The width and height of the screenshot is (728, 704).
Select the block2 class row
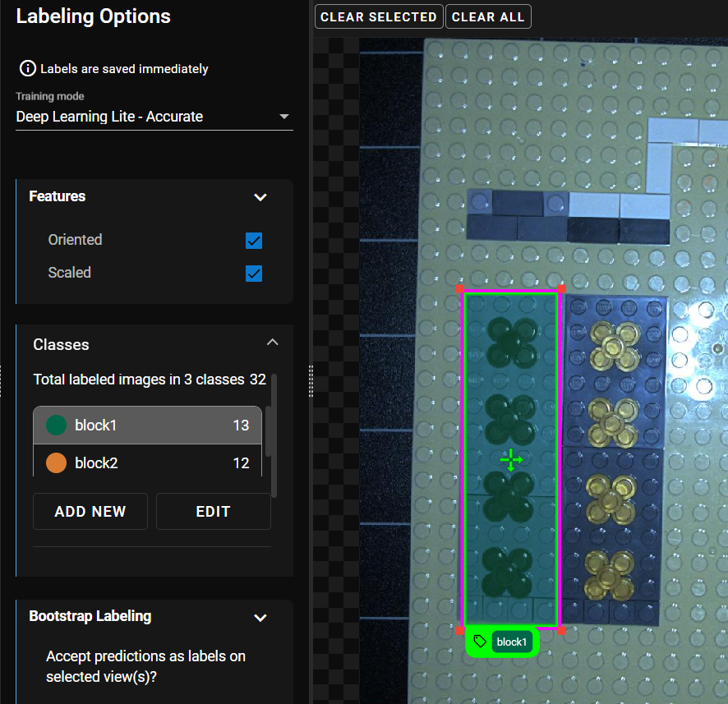147,462
